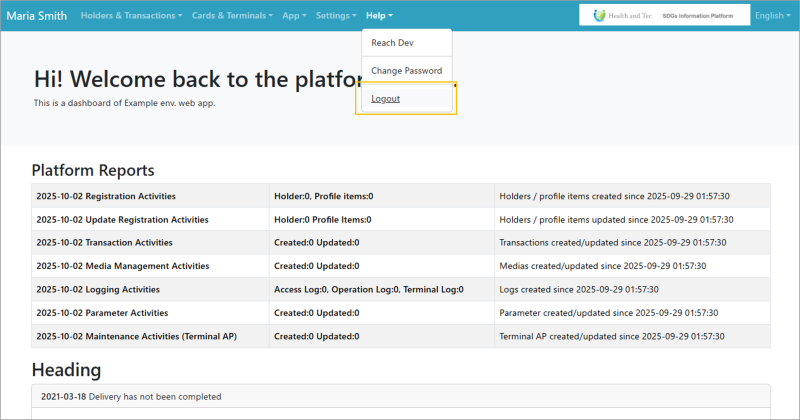Open the App dropdown menu
Screen dimensions: 800x420
(x=294, y=16)
